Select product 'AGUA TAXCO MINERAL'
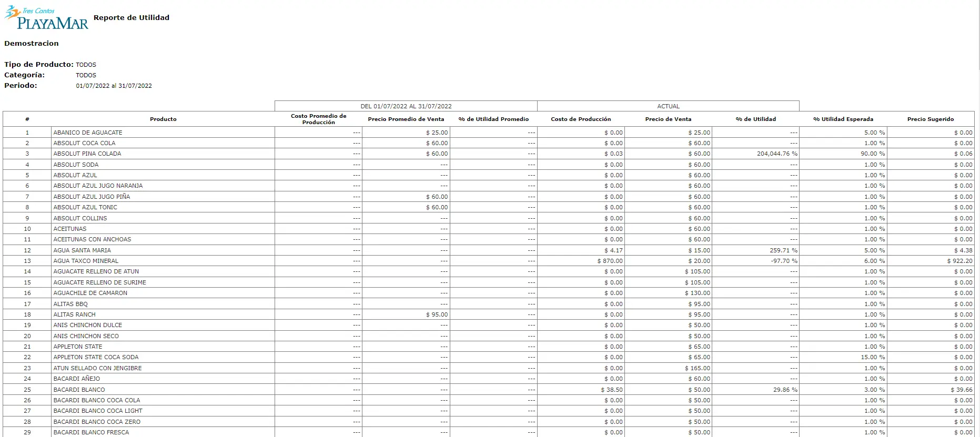Screen dimensions: 980x437 coord(86,261)
